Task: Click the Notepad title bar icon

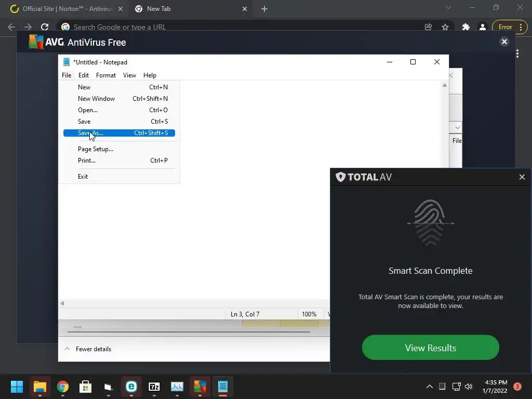Action: coord(66,62)
